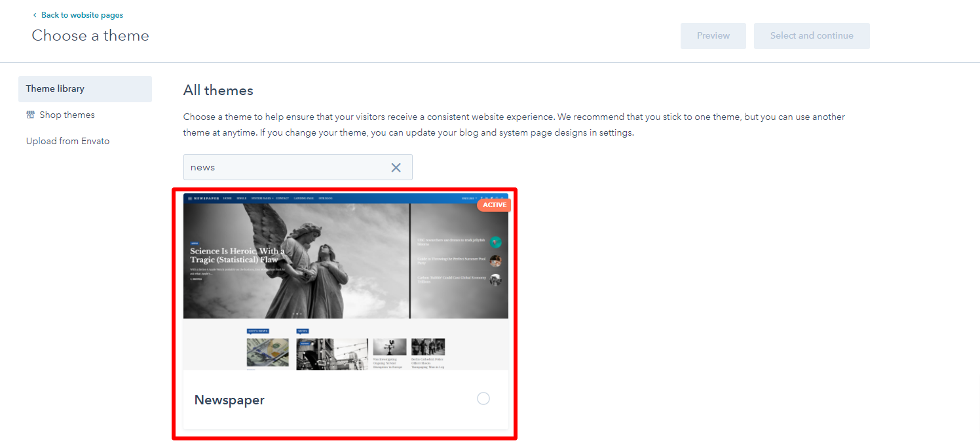Click Select and continue button
The width and height of the screenshot is (980, 445).
click(811, 36)
